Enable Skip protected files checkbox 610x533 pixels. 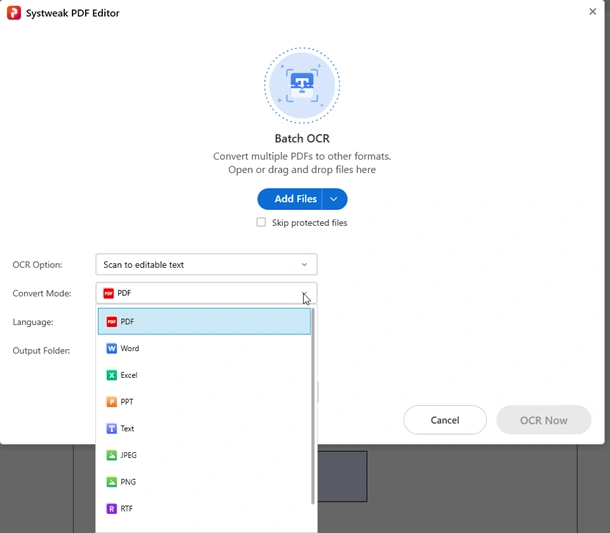(x=261, y=222)
